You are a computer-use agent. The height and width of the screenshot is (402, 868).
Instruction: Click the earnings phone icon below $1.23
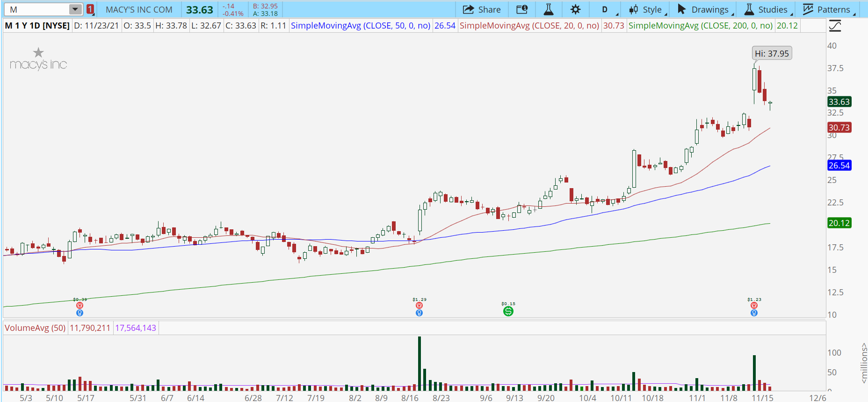[x=754, y=306]
